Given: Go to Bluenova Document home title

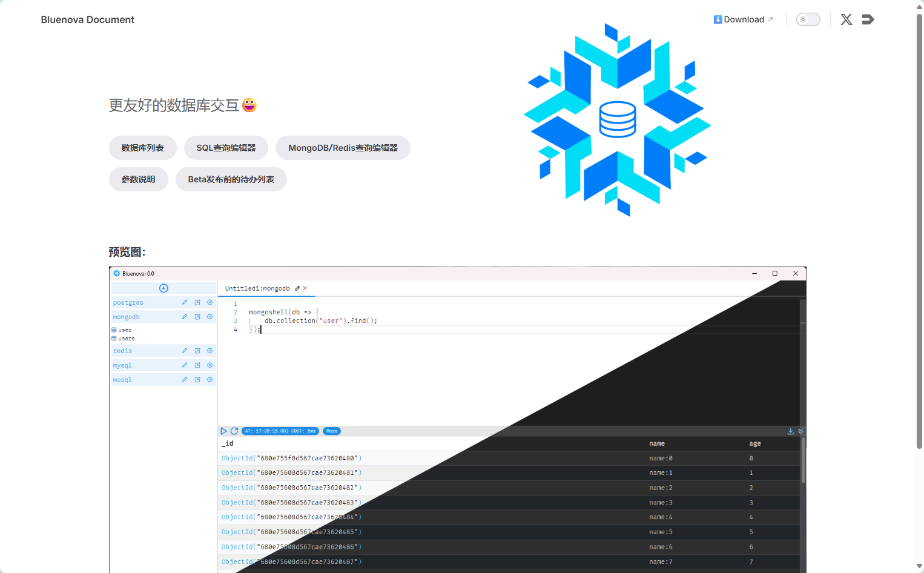Looking at the screenshot, I should 88,19.
